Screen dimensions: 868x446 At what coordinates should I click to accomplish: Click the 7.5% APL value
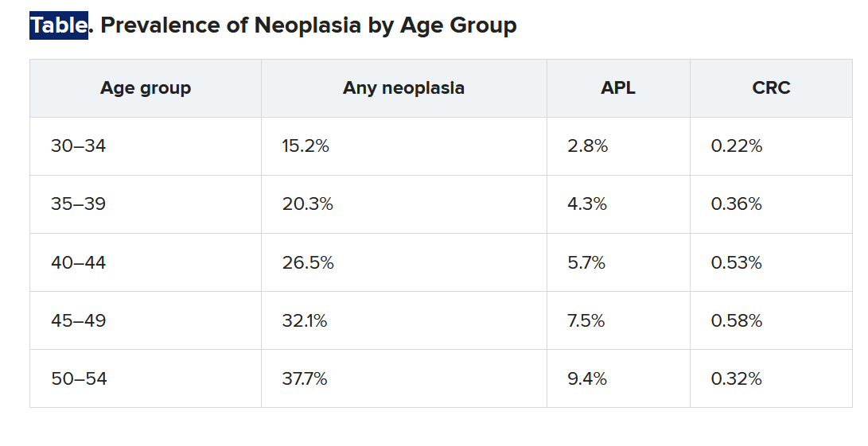pyautogui.click(x=586, y=320)
